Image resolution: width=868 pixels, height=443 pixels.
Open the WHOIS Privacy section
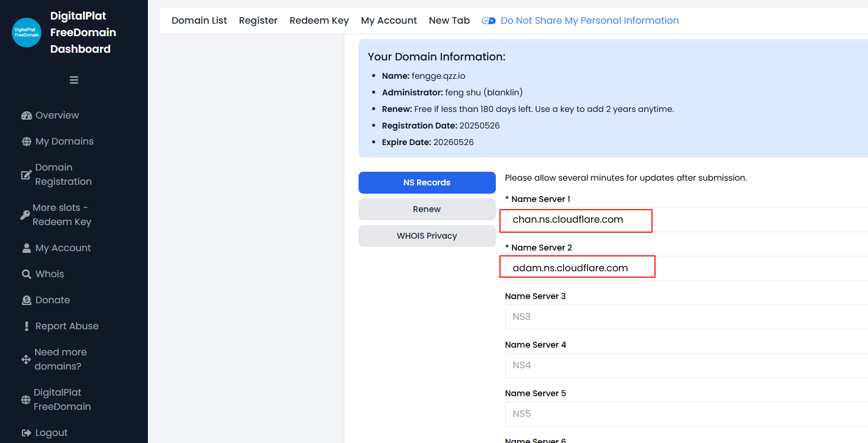(427, 236)
